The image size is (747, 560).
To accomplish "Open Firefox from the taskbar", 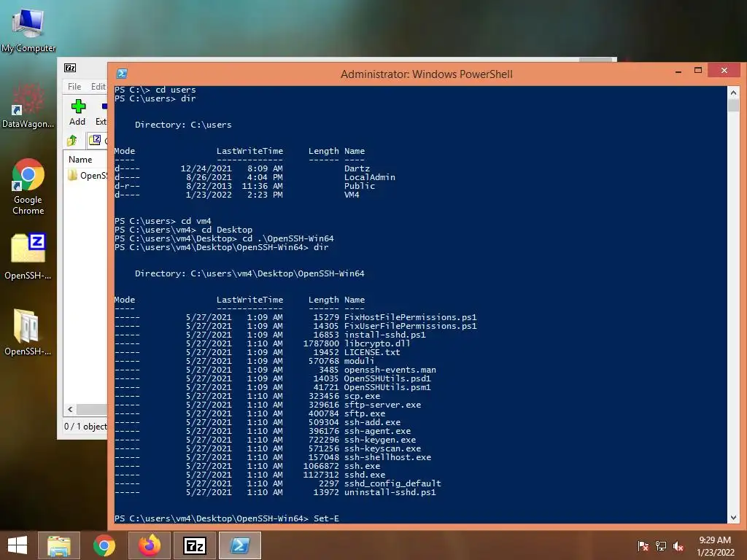I will [150, 545].
